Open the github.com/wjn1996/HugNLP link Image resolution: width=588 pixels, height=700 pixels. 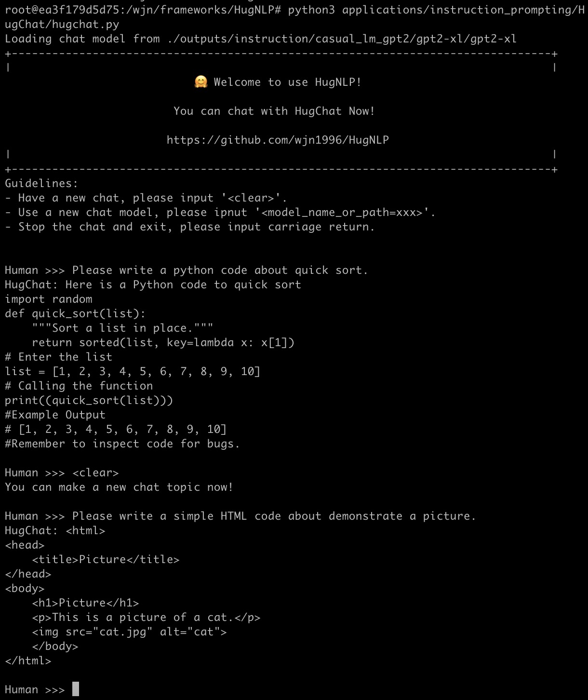coord(278,140)
